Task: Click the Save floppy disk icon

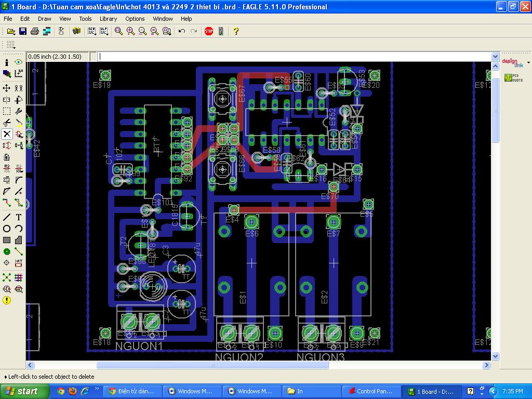Action: pos(23,31)
